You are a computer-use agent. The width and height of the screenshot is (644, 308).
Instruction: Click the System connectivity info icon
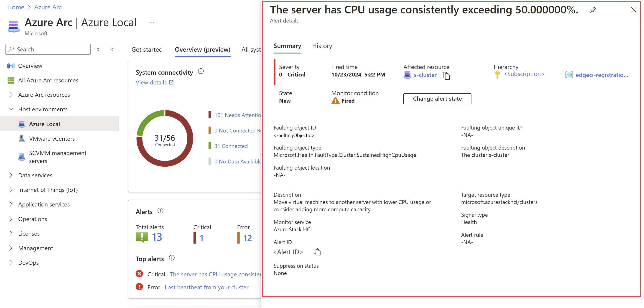point(201,71)
